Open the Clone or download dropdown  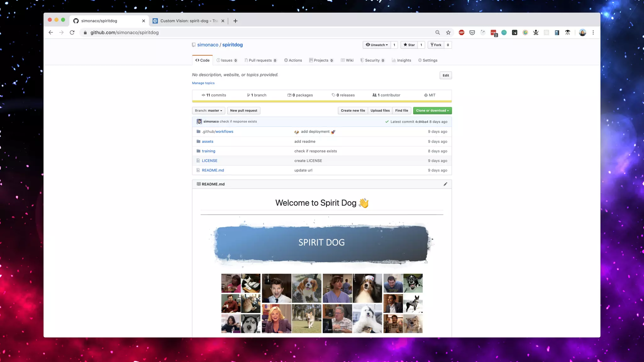(x=432, y=111)
